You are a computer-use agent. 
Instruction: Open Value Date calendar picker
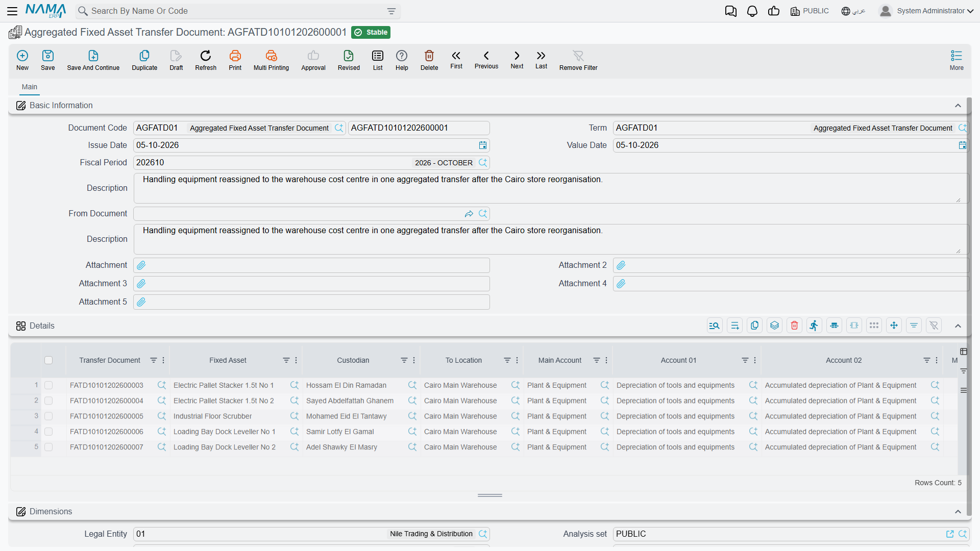point(963,145)
